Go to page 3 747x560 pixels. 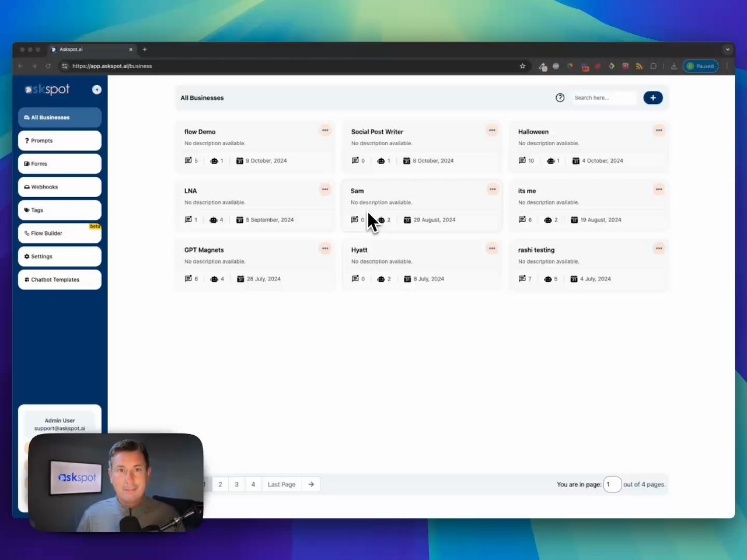(236, 484)
